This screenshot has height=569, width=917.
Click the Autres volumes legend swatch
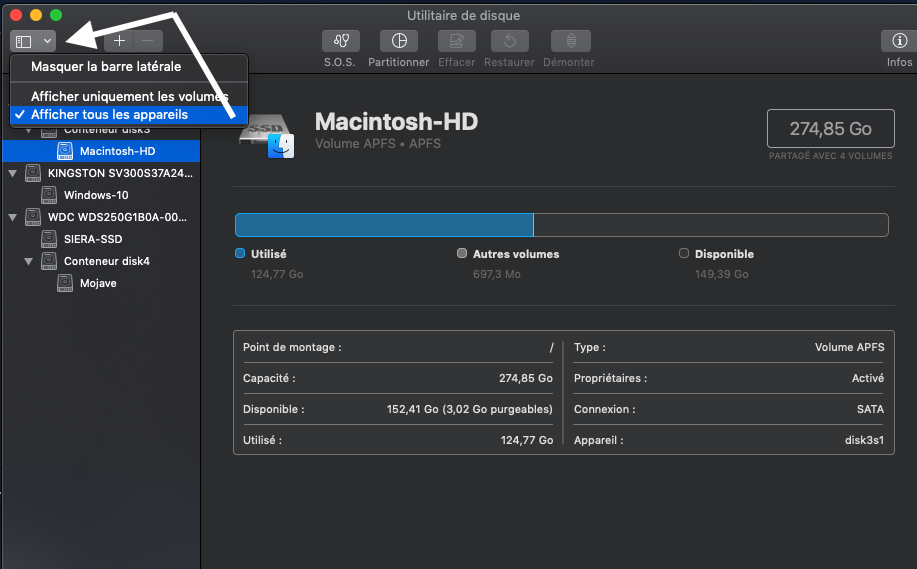pyautogui.click(x=462, y=253)
